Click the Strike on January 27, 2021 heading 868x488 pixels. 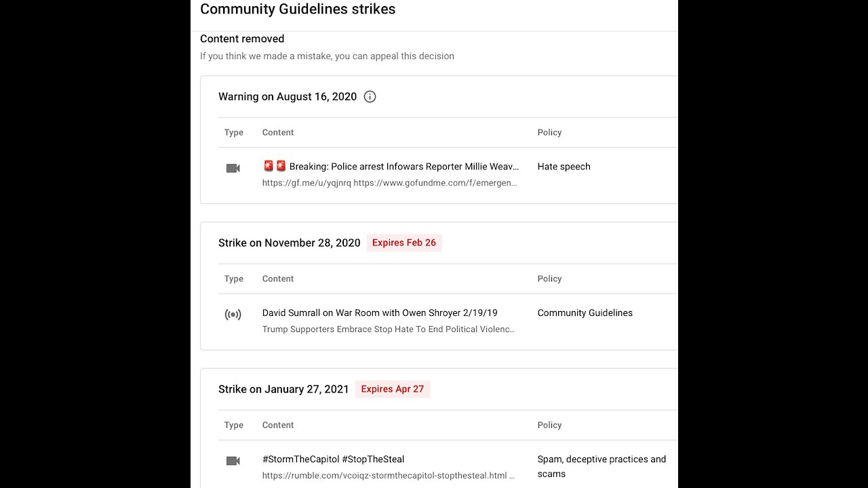coord(283,389)
